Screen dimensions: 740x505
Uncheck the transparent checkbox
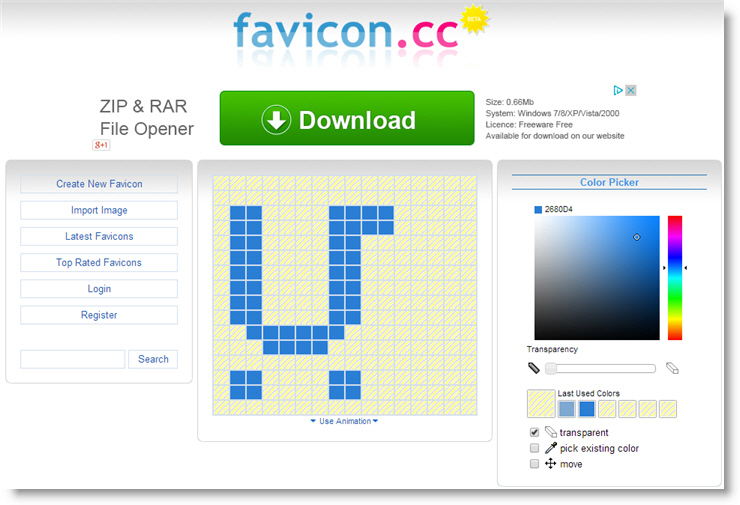(534, 432)
